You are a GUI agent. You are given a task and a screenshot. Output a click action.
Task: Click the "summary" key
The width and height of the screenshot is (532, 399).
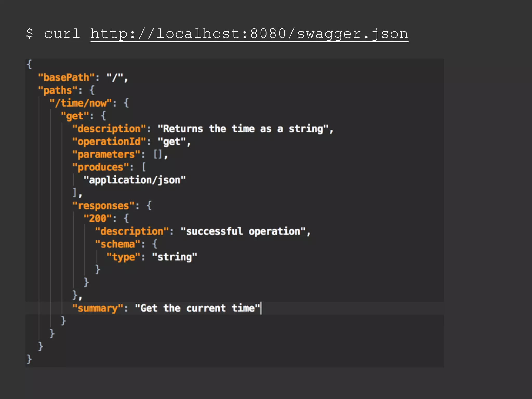[x=98, y=308]
